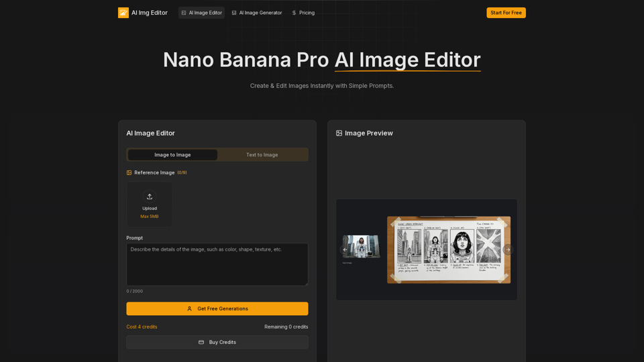Image resolution: width=644 pixels, height=362 pixels.
Task: Click the upload arrow icon
Action: [x=150, y=196]
